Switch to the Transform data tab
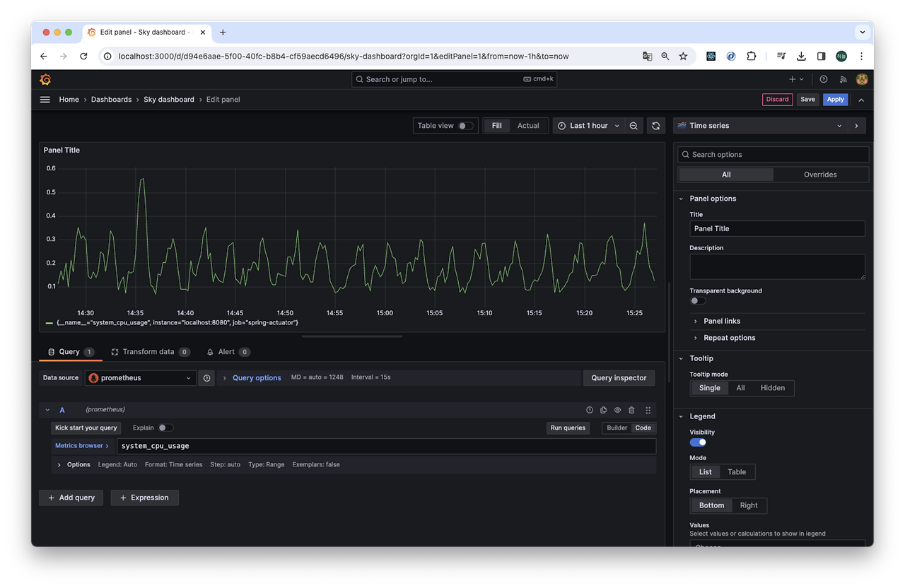 150,352
